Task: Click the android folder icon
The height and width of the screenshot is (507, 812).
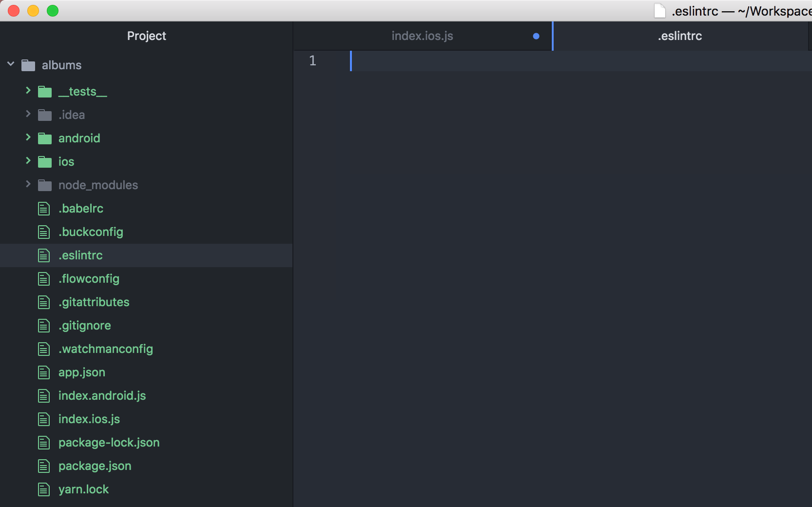Action: [x=44, y=138]
